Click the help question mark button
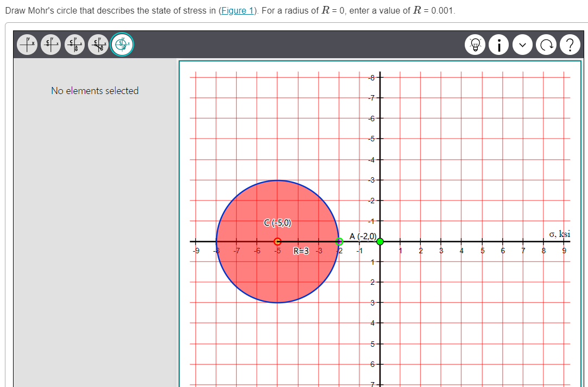588x387 pixels. point(570,44)
